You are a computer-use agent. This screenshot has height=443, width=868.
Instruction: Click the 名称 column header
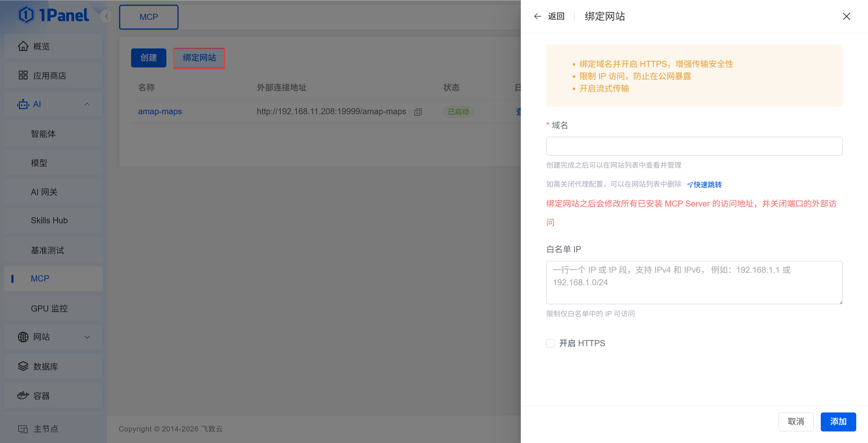(146, 87)
